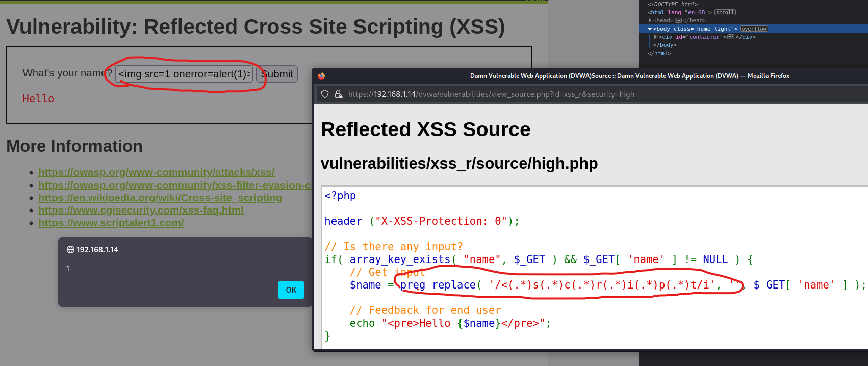Click the URL address bar in source popup
868x366 pixels.
tap(592, 94)
